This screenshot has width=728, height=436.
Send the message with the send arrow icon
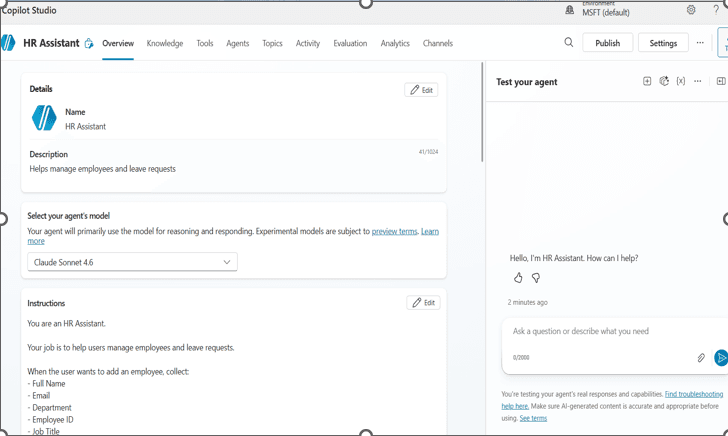pos(721,358)
